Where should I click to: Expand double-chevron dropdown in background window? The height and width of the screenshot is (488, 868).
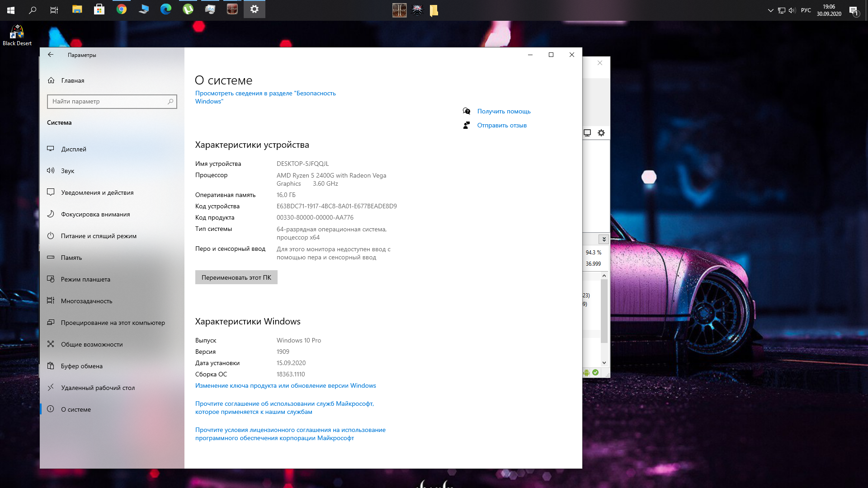coord(604,239)
